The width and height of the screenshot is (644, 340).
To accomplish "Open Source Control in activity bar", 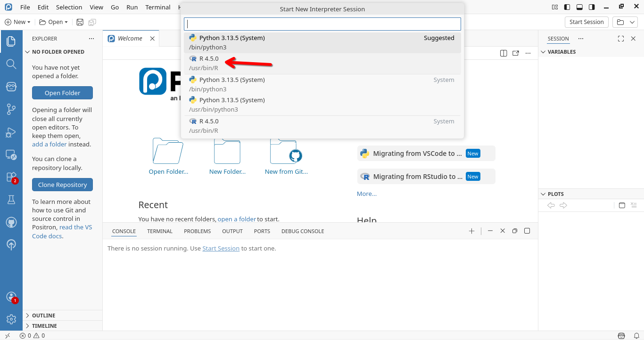I will (11, 109).
